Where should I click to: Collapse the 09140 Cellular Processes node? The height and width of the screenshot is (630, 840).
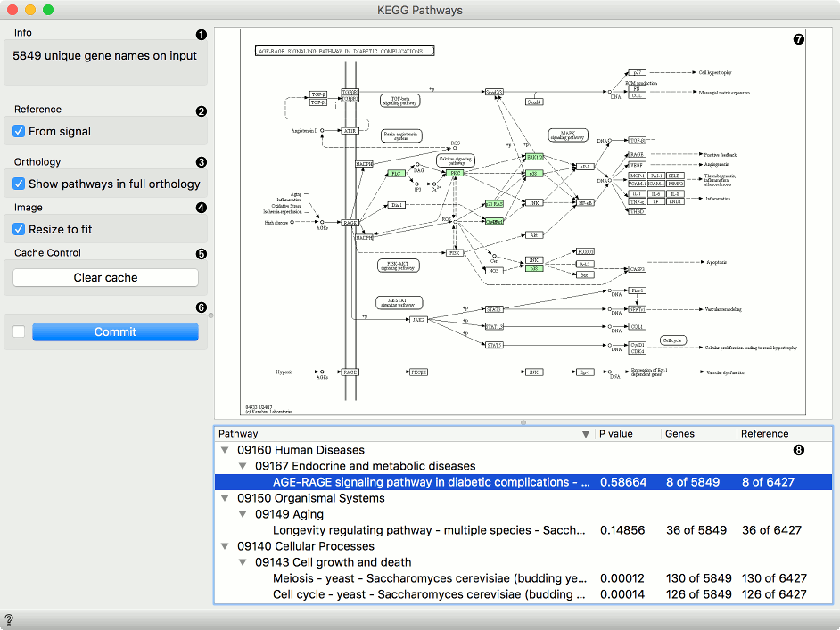(x=225, y=546)
